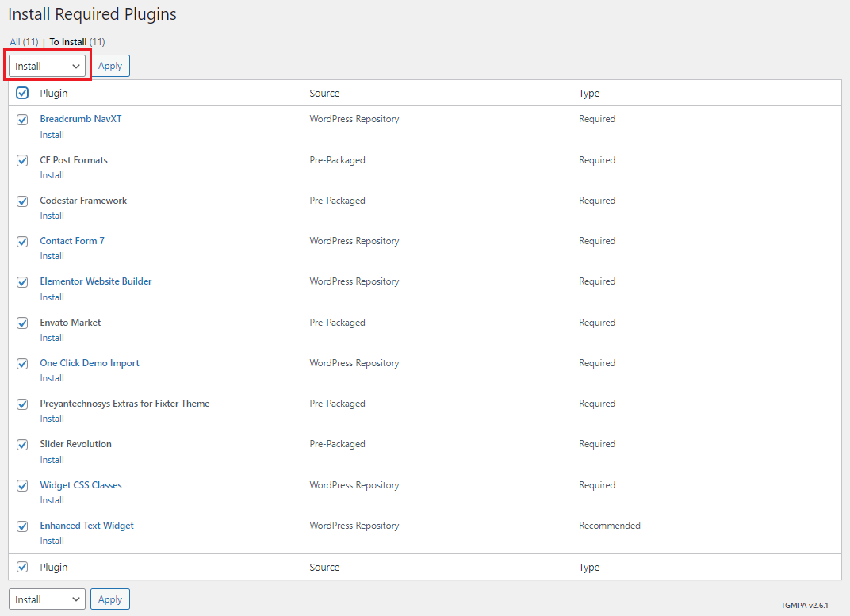This screenshot has height=616, width=850.
Task: Click the CF Post Formats plugin name
Action: (x=74, y=160)
